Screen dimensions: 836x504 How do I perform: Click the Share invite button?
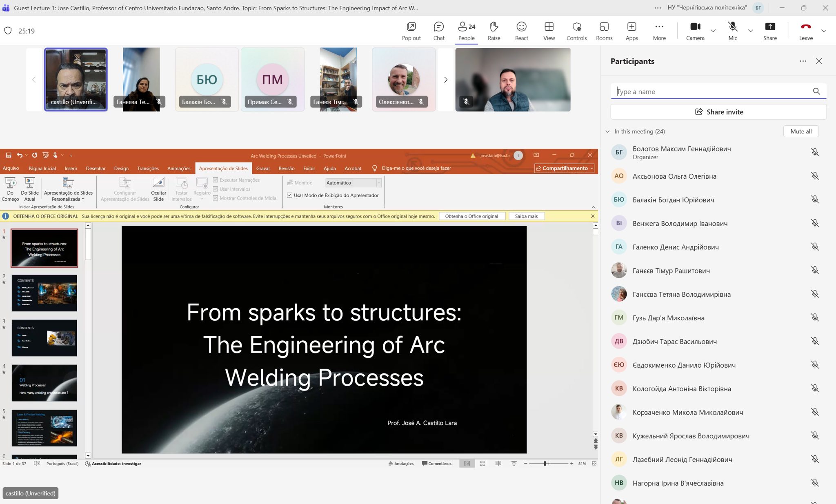pyautogui.click(x=718, y=112)
